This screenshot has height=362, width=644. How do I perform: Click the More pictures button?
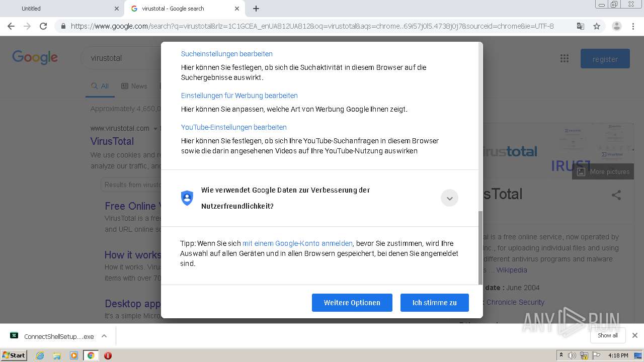(603, 171)
